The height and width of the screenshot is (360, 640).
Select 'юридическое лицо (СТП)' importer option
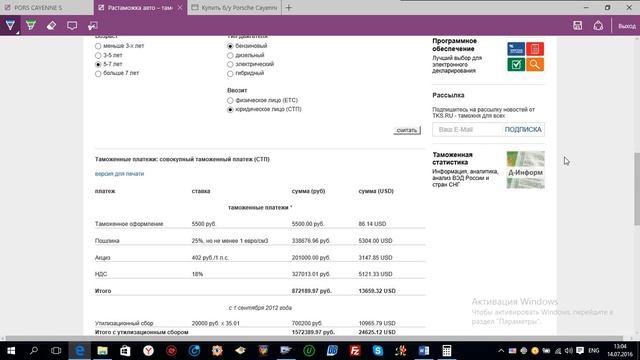[x=230, y=109]
